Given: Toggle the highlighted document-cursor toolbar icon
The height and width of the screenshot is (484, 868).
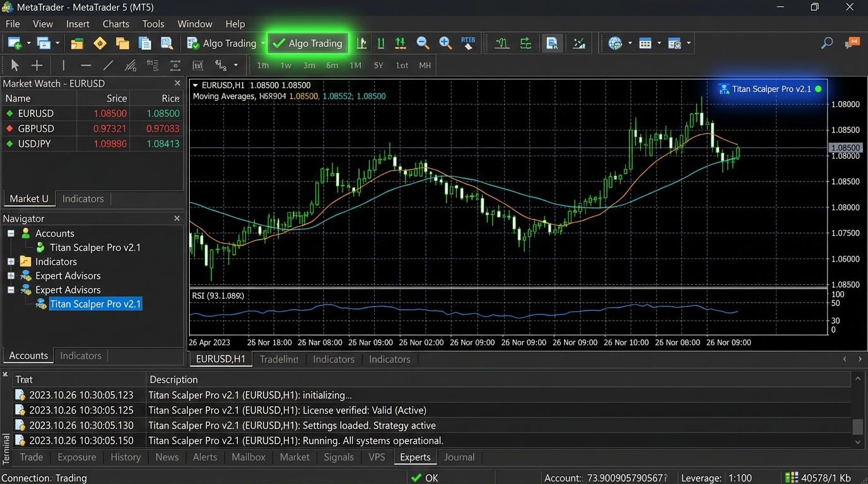Looking at the screenshot, I should [552, 43].
